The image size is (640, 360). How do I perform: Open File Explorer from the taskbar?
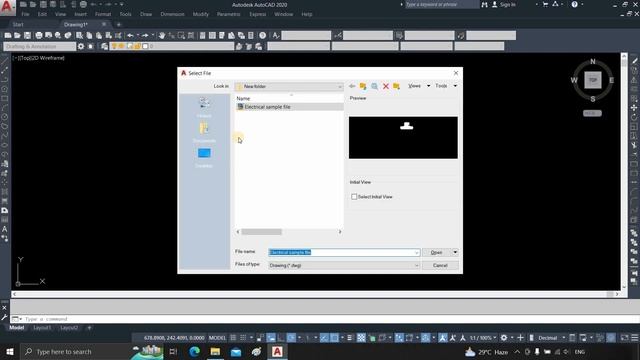coord(215,351)
